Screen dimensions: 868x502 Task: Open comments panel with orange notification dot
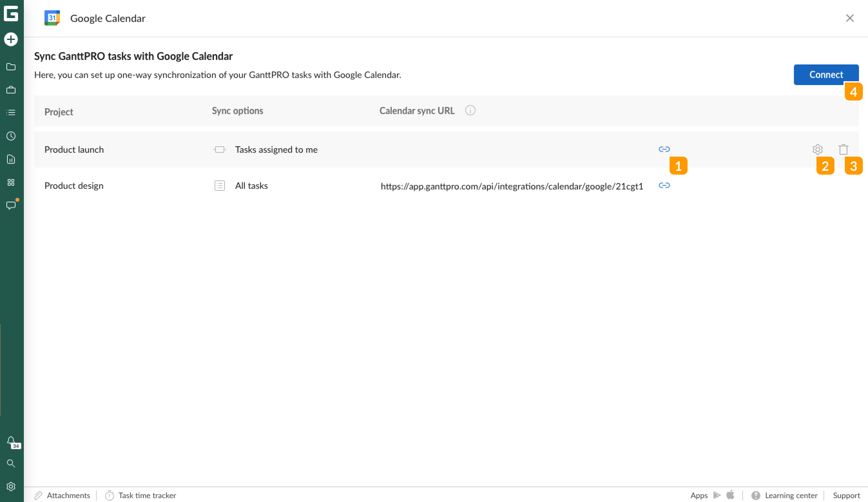coord(11,206)
